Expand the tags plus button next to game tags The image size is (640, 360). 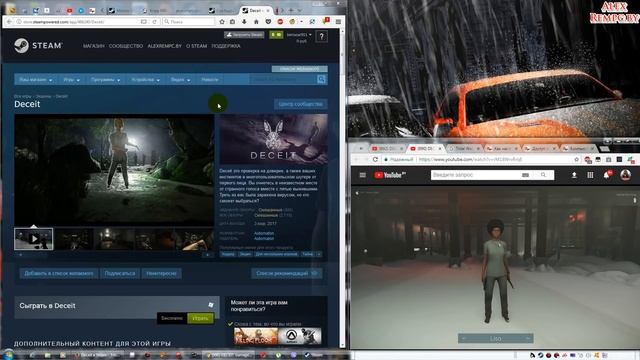point(318,254)
